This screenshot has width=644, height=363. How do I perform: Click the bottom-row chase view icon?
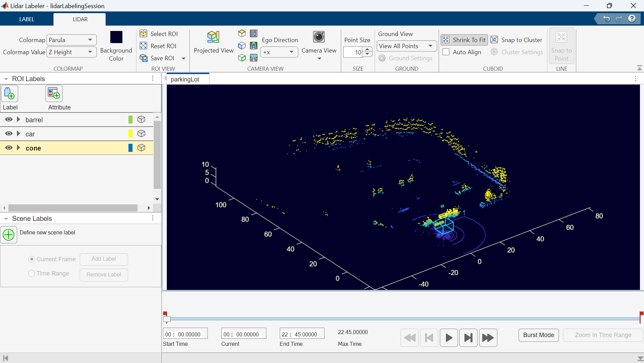(x=254, y=58)
